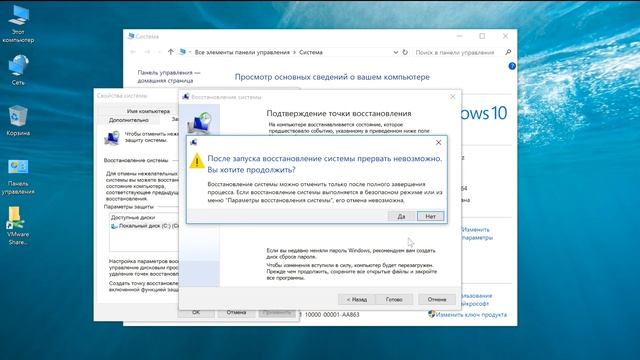This screenshot has height=360, width=640.
Task: Expand the address bar history dropdown
Action: (x=396, y=52)
